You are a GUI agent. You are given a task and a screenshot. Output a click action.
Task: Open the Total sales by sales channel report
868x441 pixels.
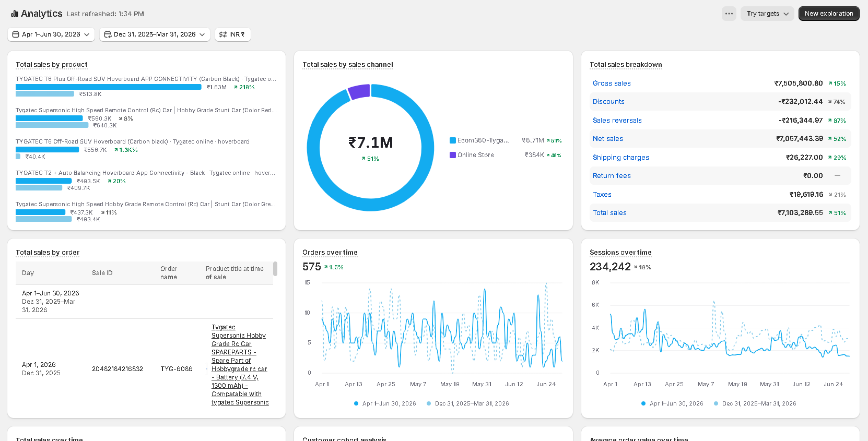coord(348,65)
